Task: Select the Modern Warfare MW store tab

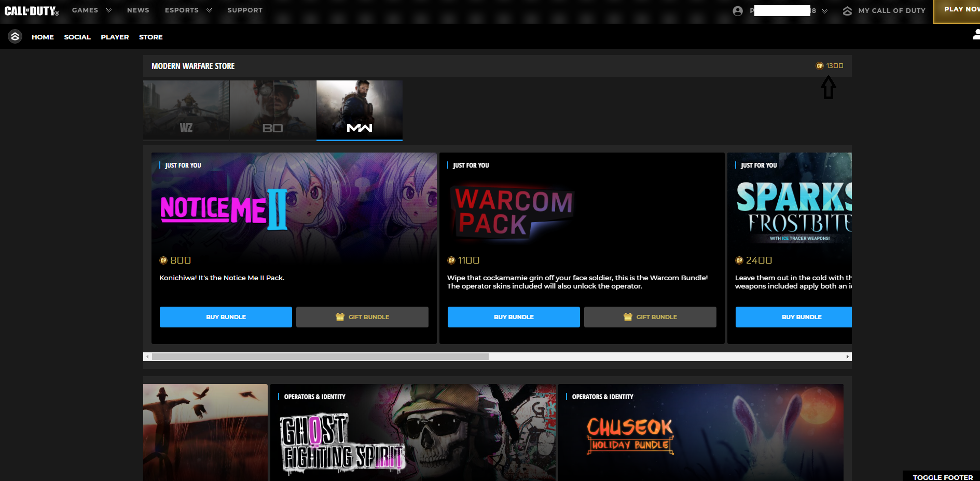Action: coord(360,110)
